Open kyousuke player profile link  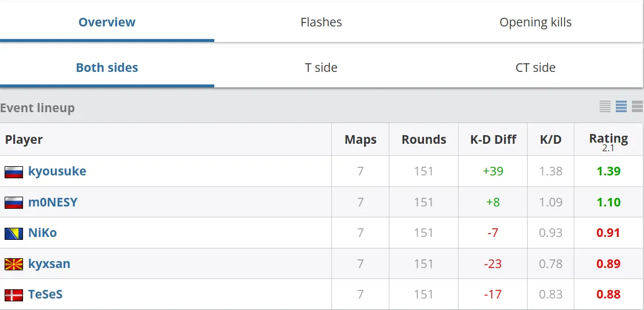(x=57, y=171)
